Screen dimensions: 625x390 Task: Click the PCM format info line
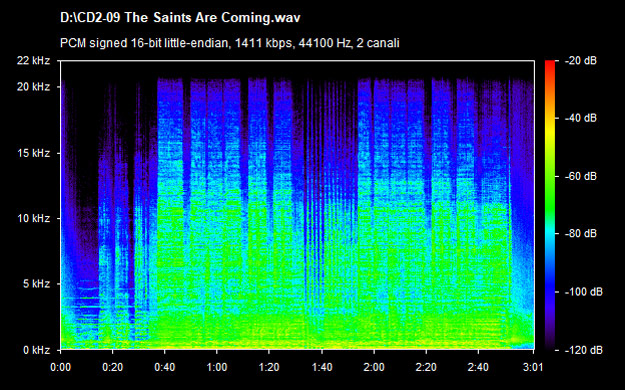coord(230,43)
